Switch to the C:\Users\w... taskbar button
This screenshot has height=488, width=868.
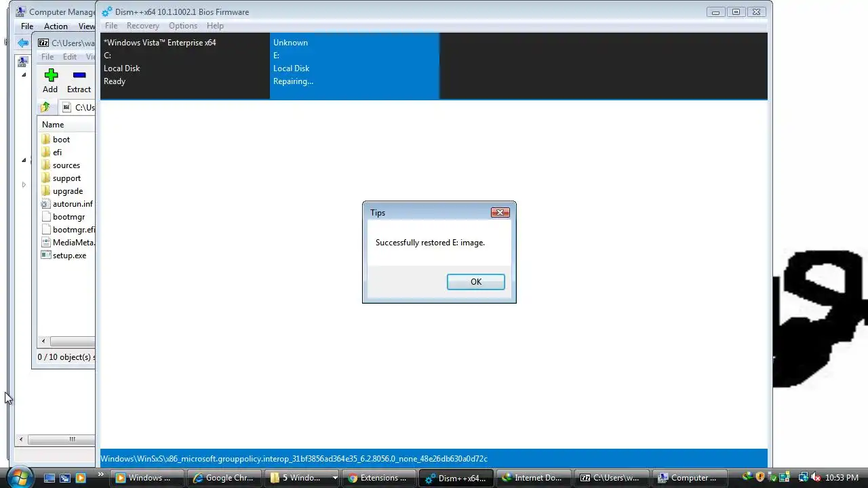coord(610,478)
